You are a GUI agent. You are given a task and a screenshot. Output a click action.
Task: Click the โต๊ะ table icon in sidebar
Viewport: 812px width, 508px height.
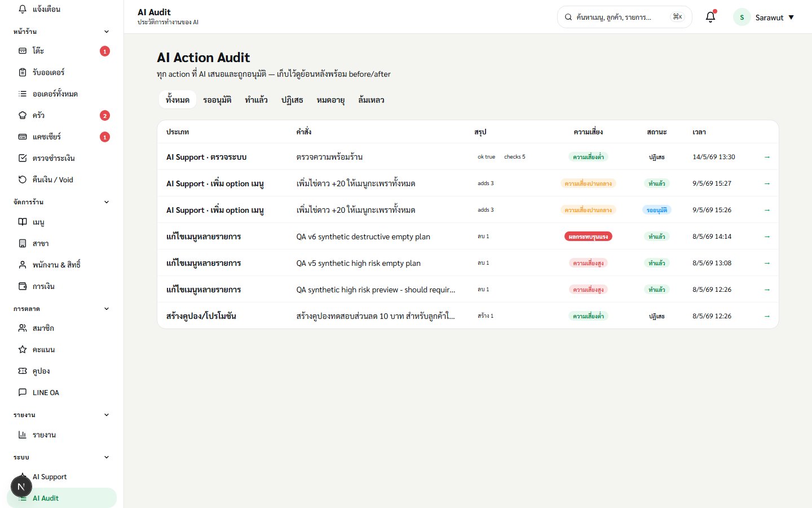tap(23, 51)
